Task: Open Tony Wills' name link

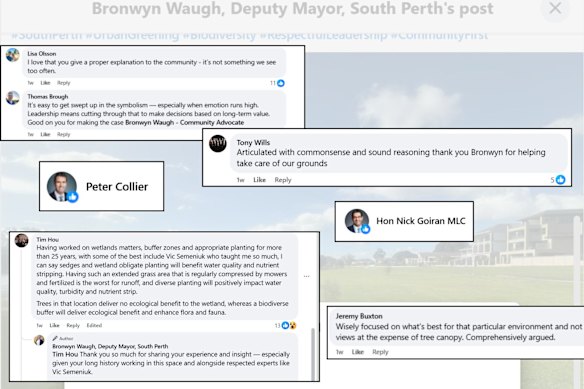Action: [253, 142]
